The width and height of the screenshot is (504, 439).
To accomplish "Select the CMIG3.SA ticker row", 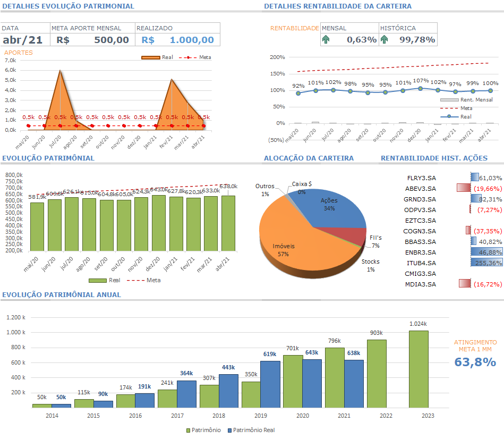I will point(421,274).
